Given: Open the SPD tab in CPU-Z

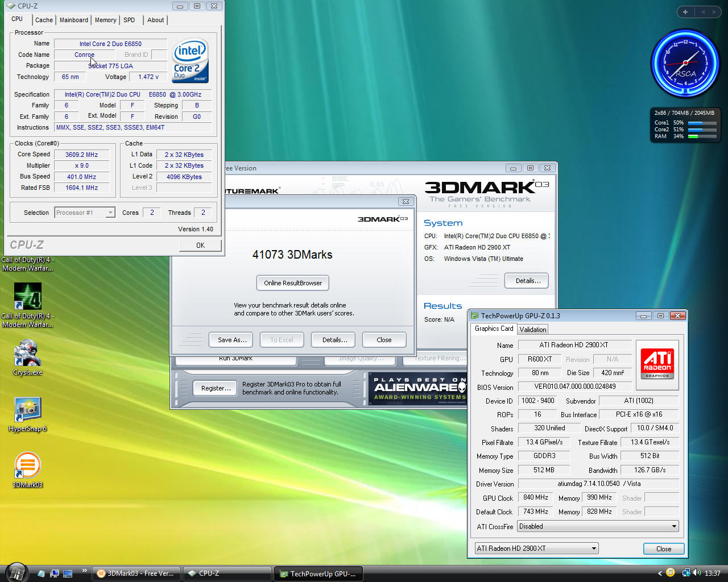Looking at the screenshot, I should 130,20.
